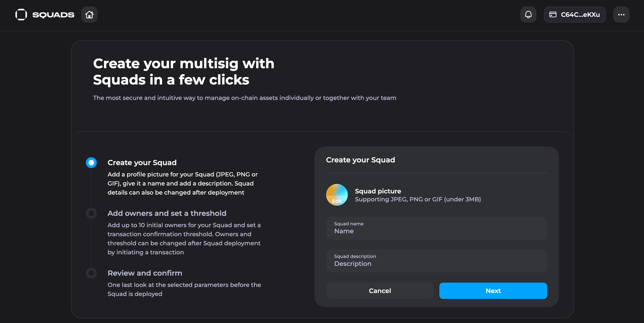
Task: Click the 'One last look at the selected parameters' text
Action: pos(184,289)
